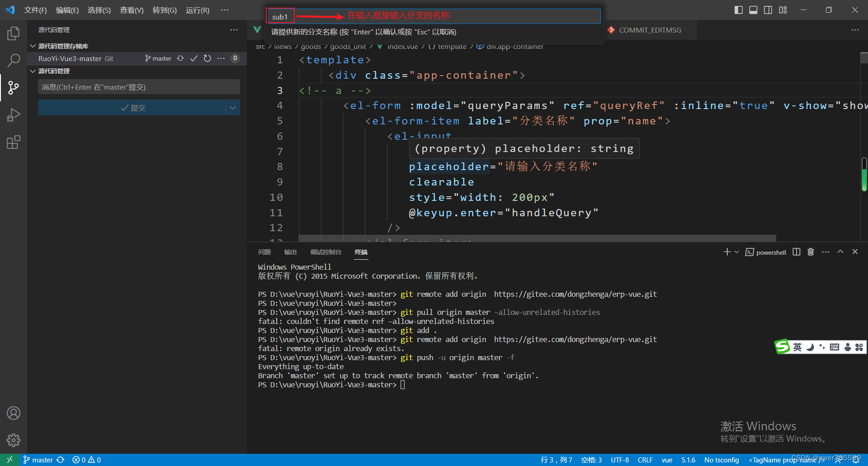Select the powershell terminal label
The image size is (868, 466).
coord(766,252)
